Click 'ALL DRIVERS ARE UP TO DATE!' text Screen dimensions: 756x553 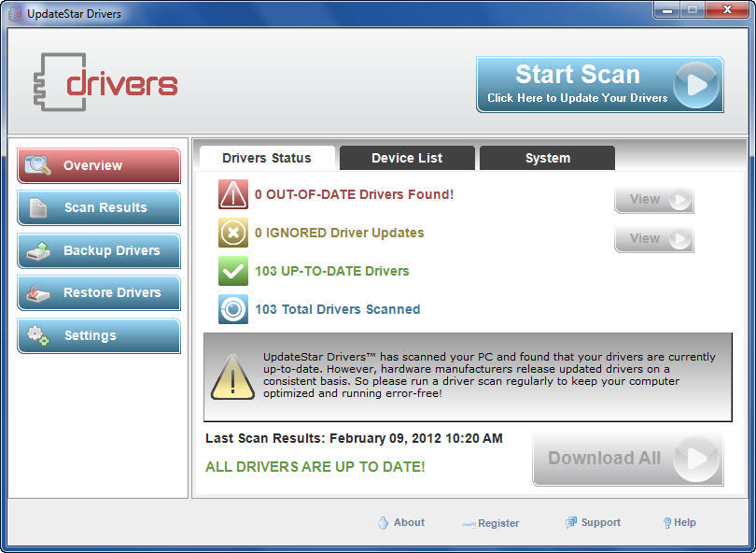[x=315, y=467]
